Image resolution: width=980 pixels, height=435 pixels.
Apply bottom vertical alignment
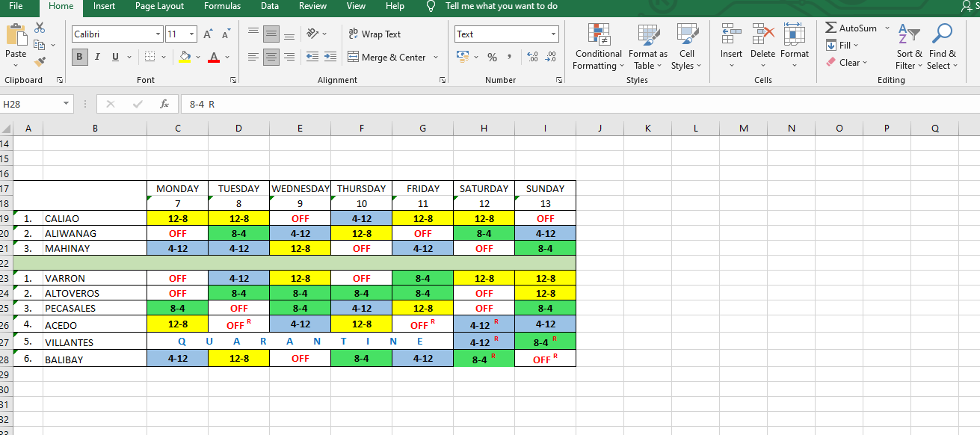(x=289, y=34)
